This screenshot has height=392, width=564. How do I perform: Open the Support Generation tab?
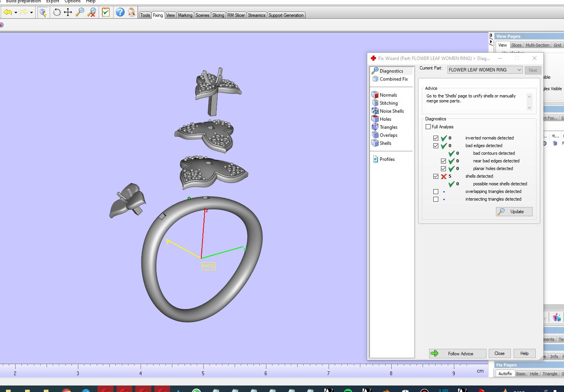pos(286,15)
